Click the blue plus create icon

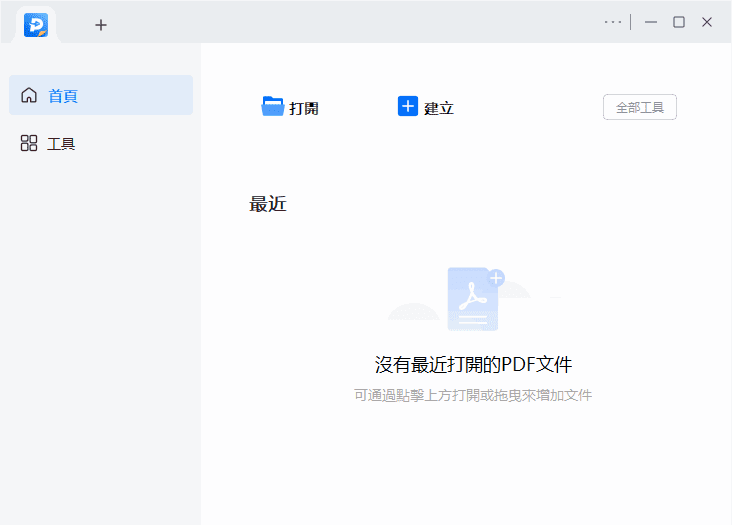click(x=408, y=106)
